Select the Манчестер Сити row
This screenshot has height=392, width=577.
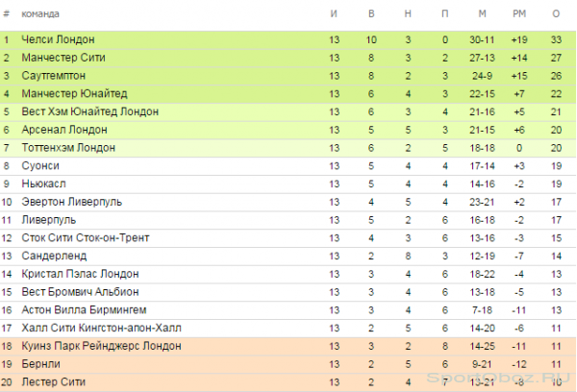click(x=288, y=58)
